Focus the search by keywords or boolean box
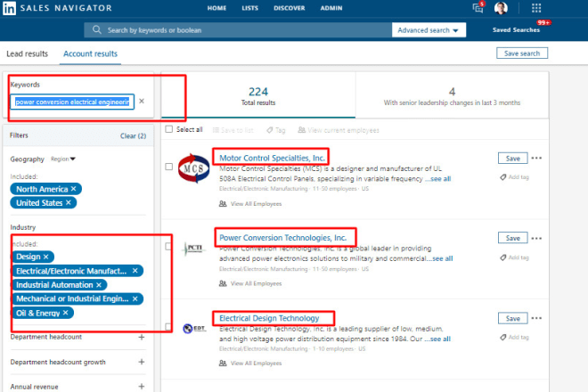The image size is (588, 392). [238, 30]
